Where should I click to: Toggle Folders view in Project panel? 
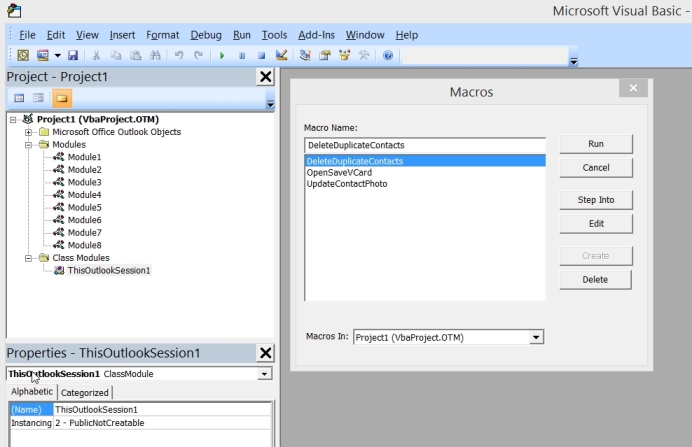[62, 98]
